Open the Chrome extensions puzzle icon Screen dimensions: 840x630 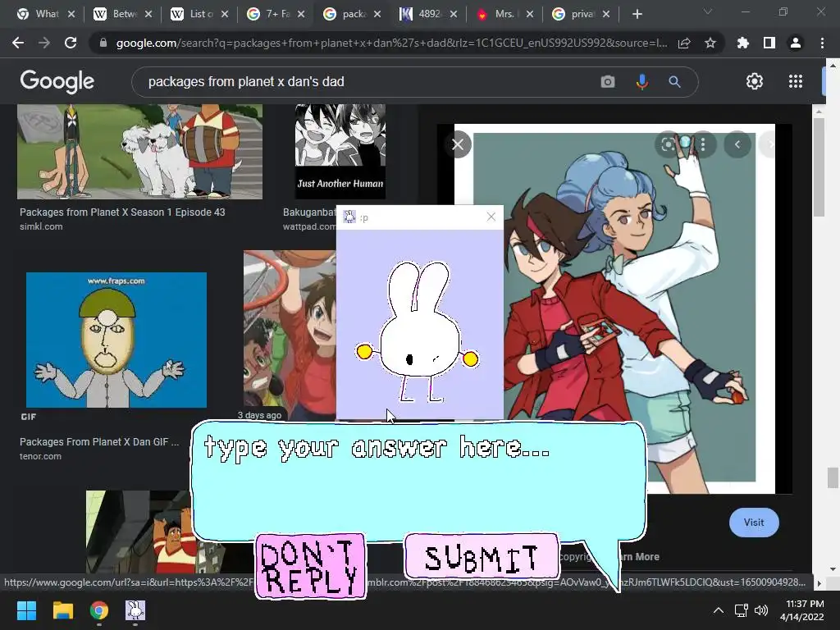pyautogui.click(x=742, y=43)
